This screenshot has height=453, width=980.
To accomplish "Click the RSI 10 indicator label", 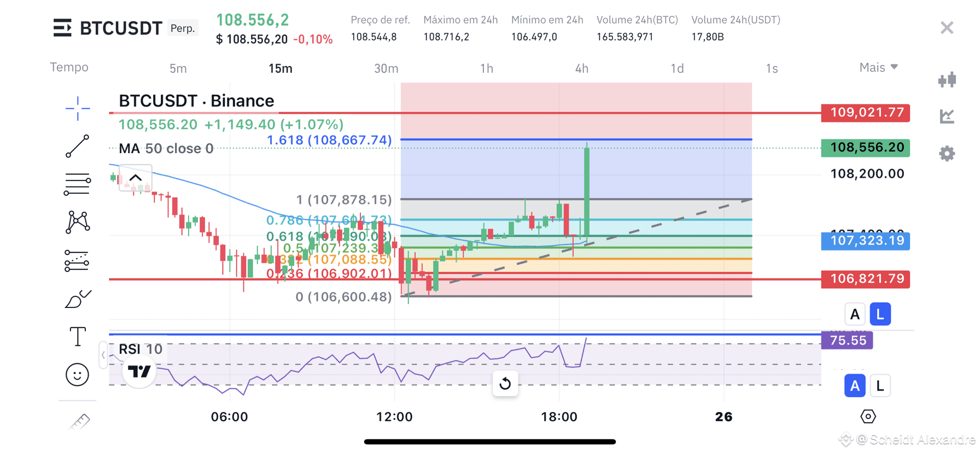I will pos(141,349).
